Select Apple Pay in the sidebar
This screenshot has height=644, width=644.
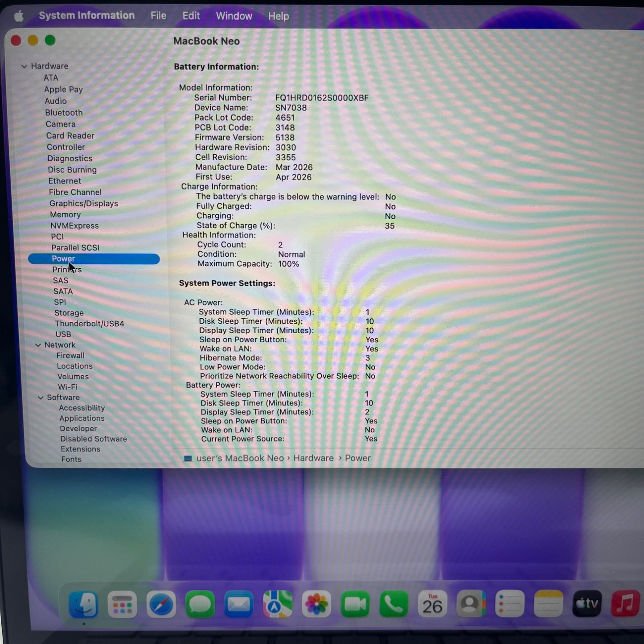pyautogui.click(x=63, y=90)
